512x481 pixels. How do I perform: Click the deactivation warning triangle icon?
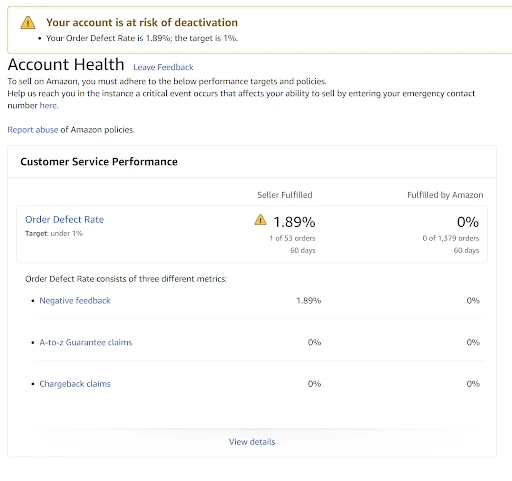[28, 23]
